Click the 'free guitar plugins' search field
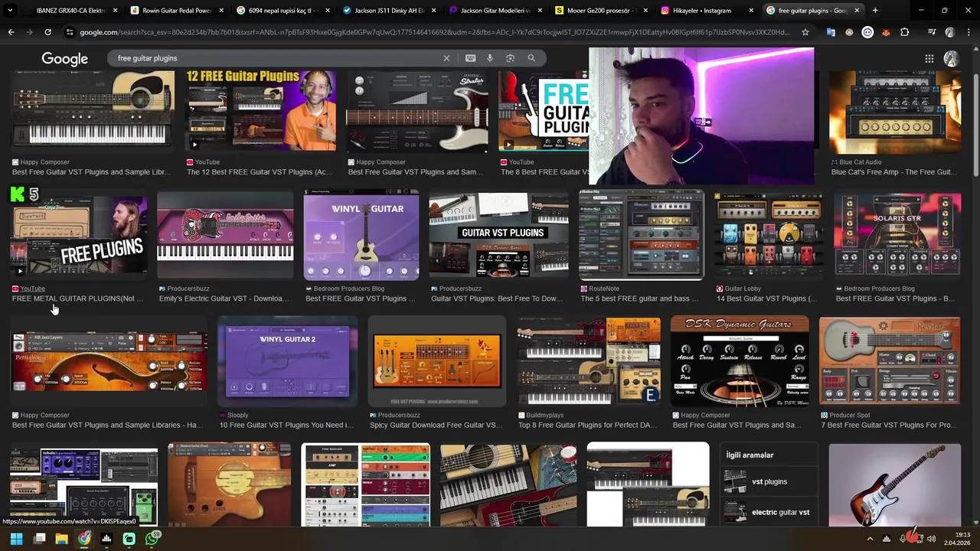The width and height of the screenshot is (980, 551). [x=276, y=58]
